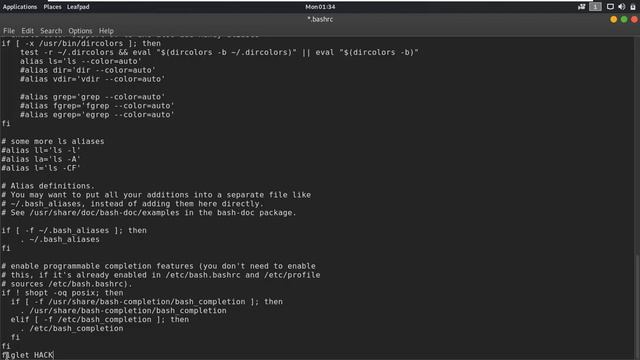Viewport: 640px width, 360px height.
Task: Click the Leafpad app menu in panel
Action: [78, 7]
